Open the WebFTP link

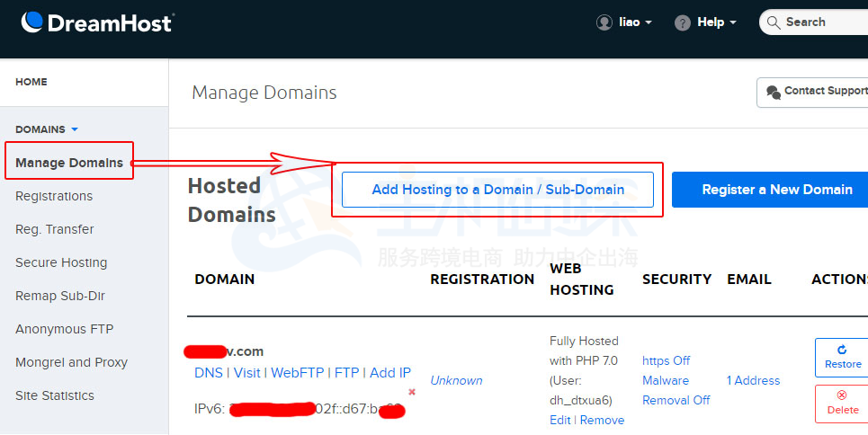tap(297, 373)
